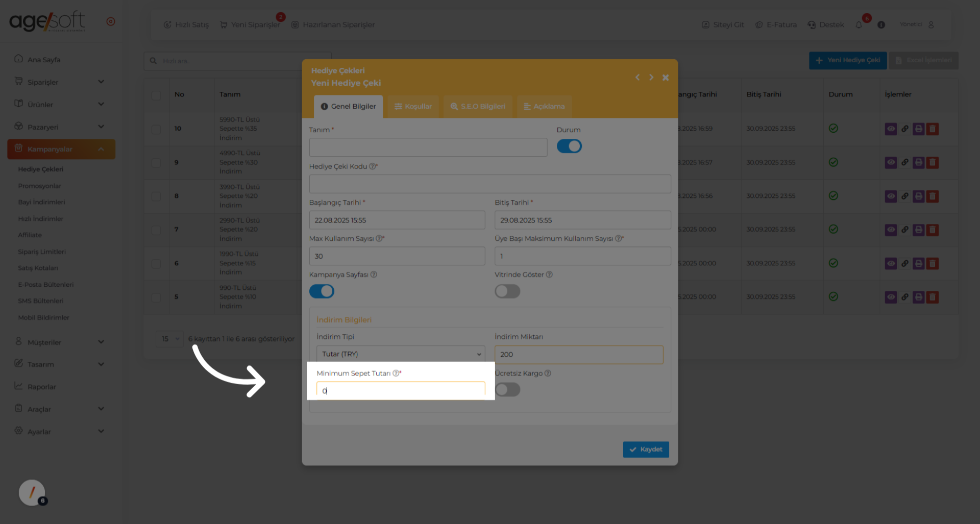Open the agesoft support chat bubble bottom left
This screenshot has width=980, height=524.
32,493
